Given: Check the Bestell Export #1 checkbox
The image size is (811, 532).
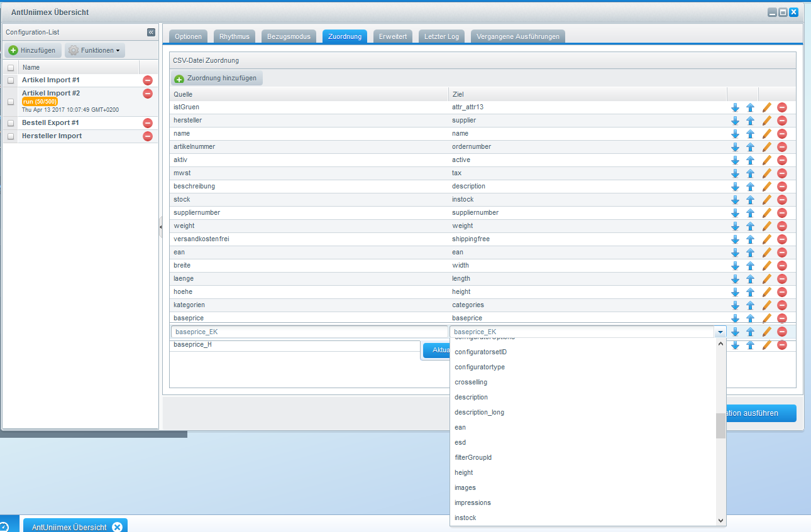Looking at the screenshot, I should click(11, 123).
